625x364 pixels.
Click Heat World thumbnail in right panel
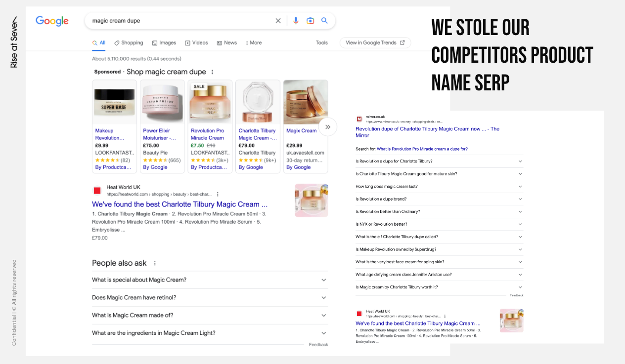(511, 321)
